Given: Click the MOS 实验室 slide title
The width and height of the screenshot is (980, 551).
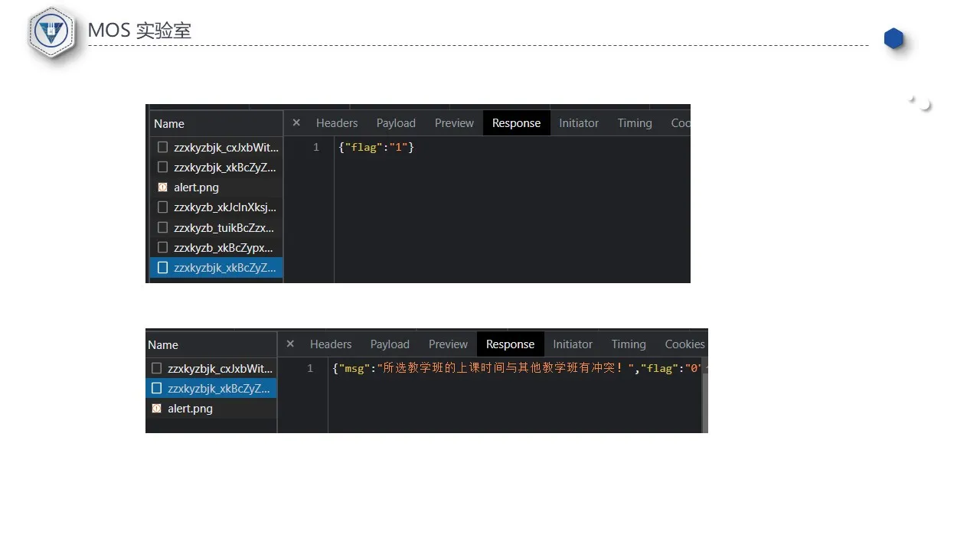Looking at the screenshot, I should tap(139, 31).
